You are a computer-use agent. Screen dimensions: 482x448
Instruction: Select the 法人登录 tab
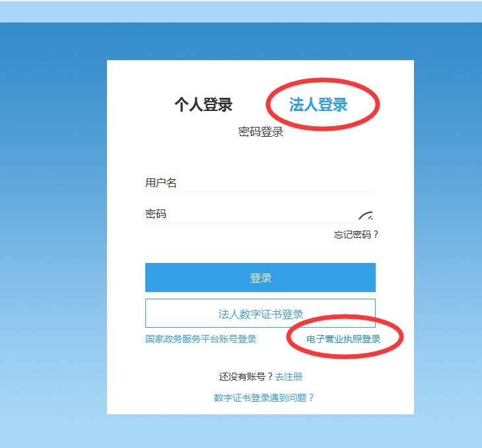pyautogui.click(x=318, y=104)
